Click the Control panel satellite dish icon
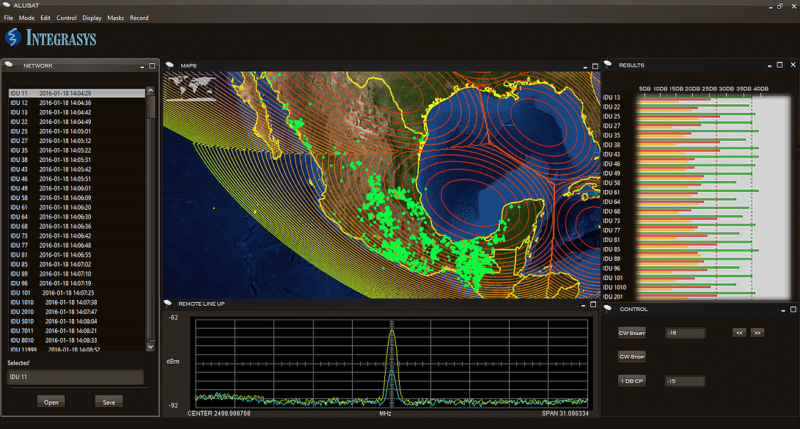Screen dimensions: 800x429 tap(609, 309)
